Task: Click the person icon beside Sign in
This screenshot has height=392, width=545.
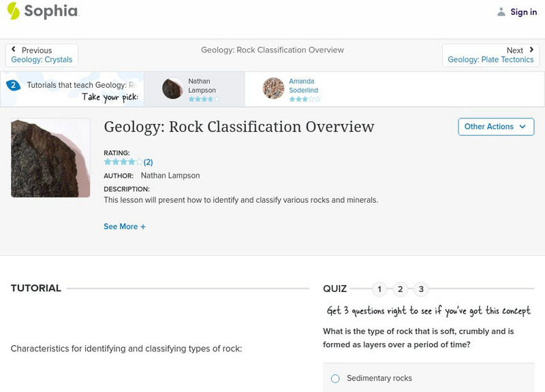Action: click(501, 12)
